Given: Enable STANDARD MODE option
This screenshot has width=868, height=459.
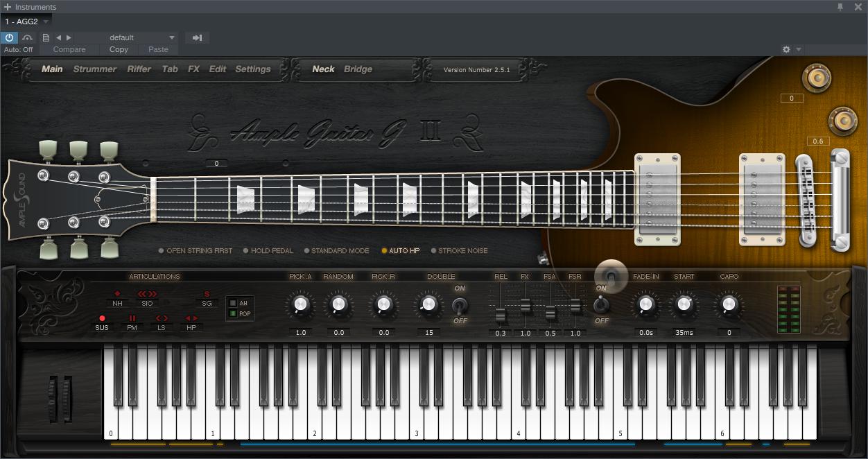Looking at the screenshot, I should click(x=336, y=251).
